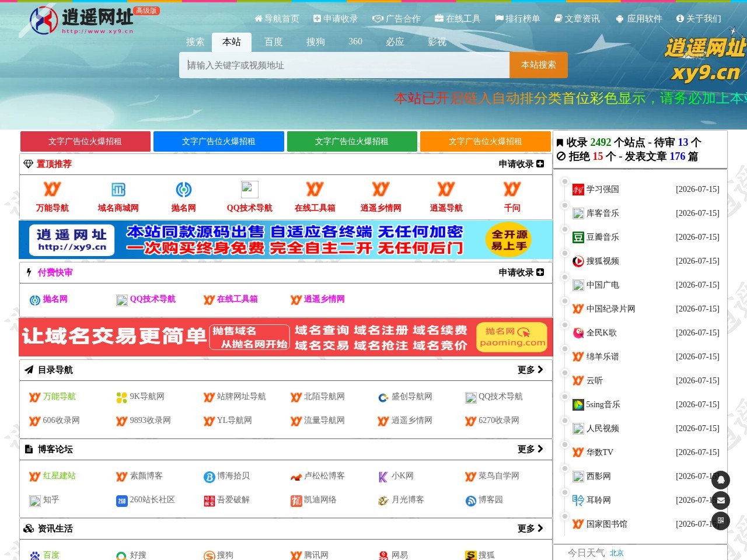Click the 260站长社区 icon
The image size is (747, 560).
coord(121,501)
